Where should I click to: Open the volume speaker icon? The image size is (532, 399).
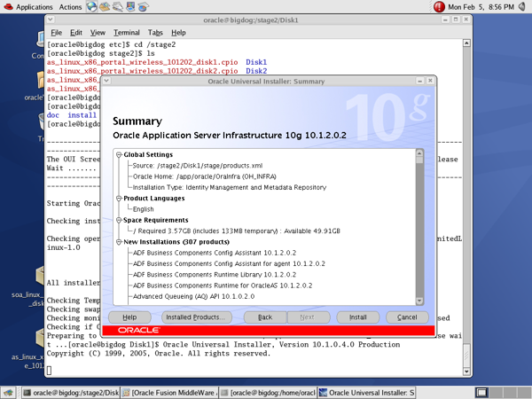point(522,6)
